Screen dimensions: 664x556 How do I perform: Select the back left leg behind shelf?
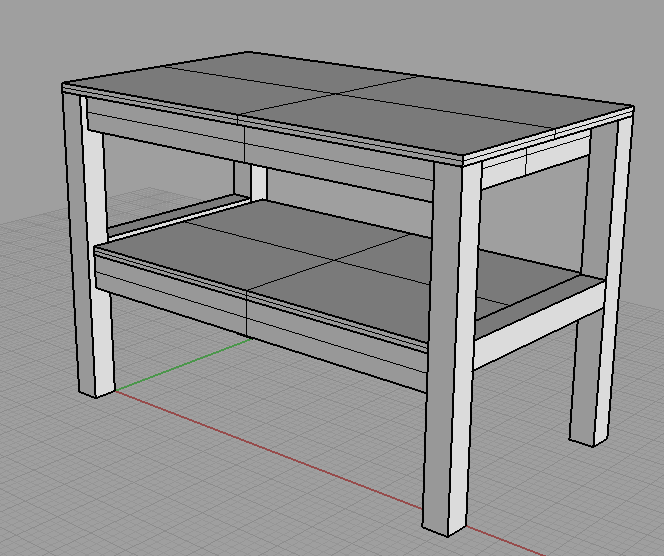click(250, 181)
